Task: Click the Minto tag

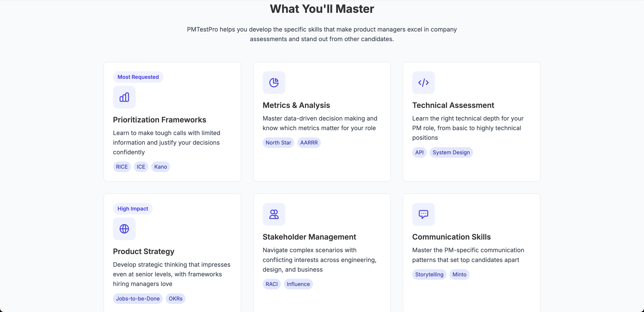Action: (x=459, y=274)
